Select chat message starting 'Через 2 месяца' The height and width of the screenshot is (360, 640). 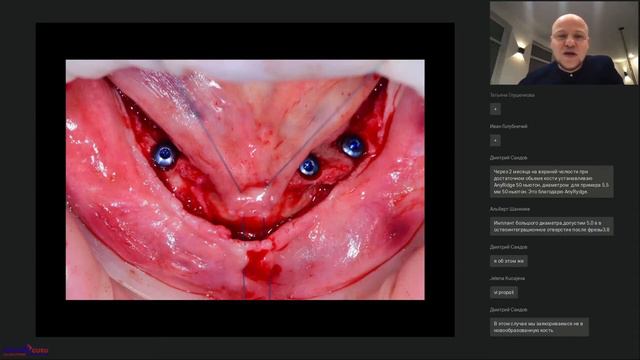tap(551, 182)
